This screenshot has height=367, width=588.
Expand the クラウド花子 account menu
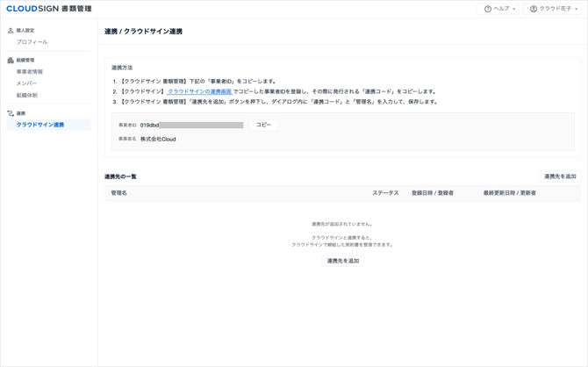pos(552,9)
